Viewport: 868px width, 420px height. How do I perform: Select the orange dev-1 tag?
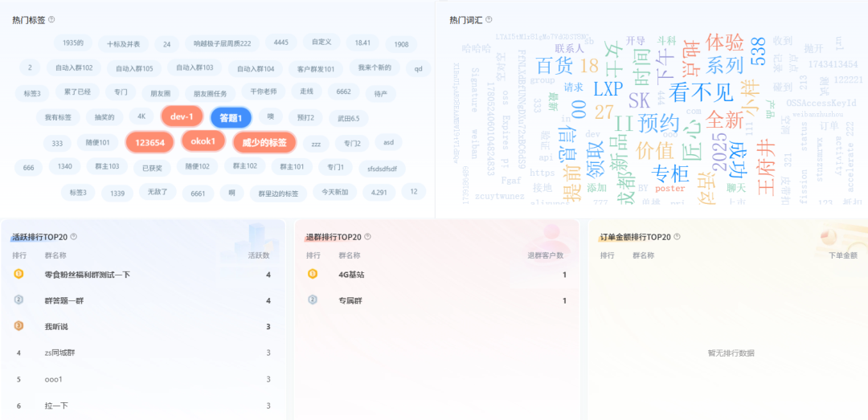[x=182, y=116]
